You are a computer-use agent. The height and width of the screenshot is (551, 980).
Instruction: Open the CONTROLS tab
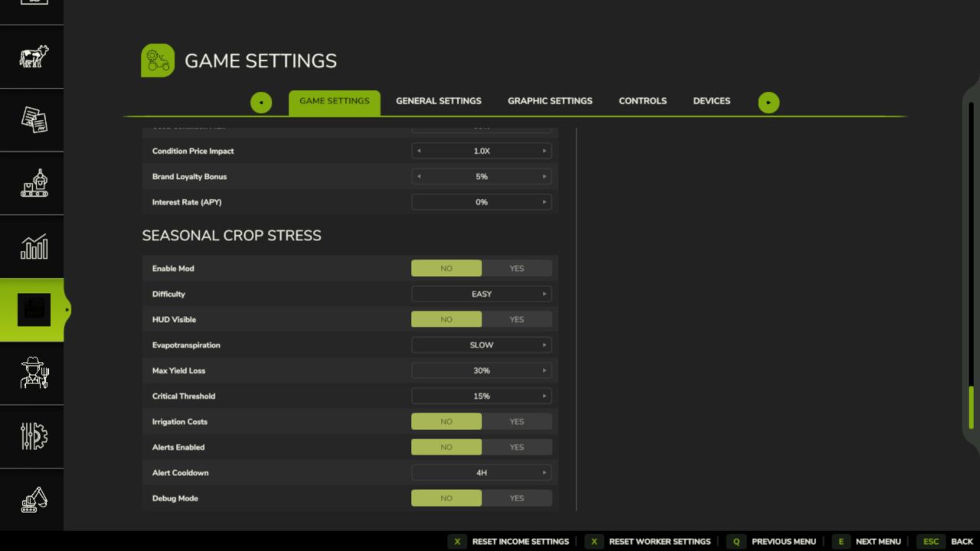point(642,100)
